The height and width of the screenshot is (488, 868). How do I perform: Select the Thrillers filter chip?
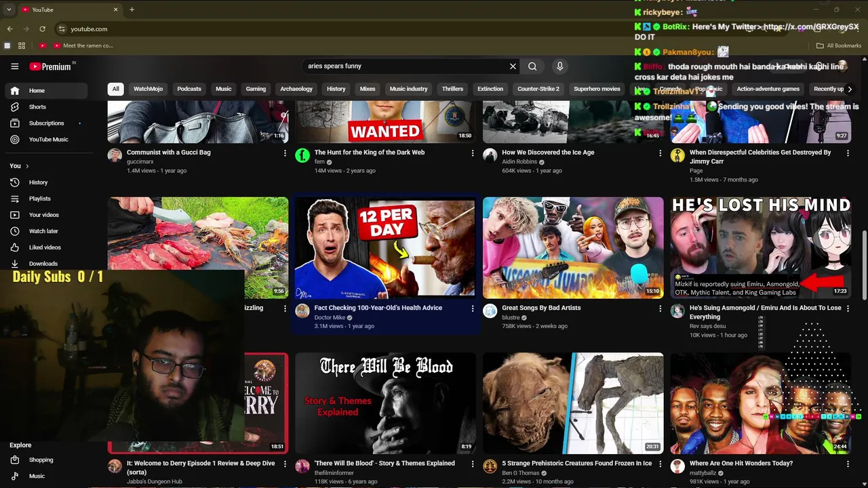point(452,89)
